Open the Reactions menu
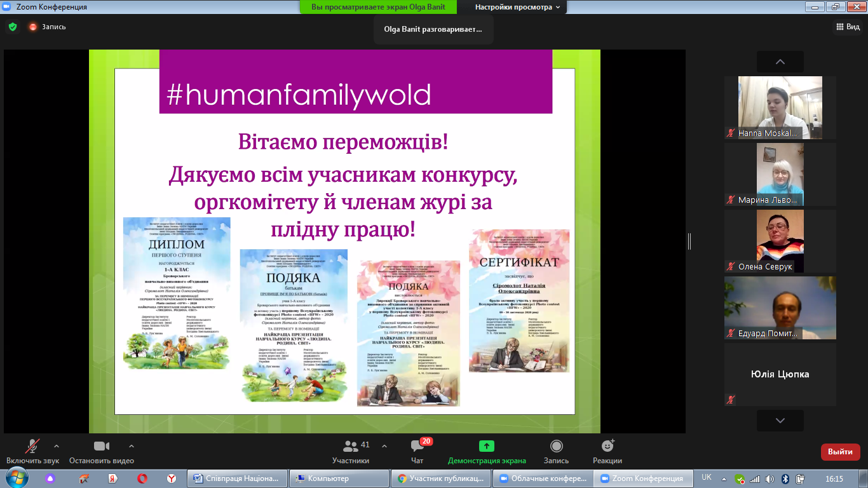Viewport: 868px width, 488px height. (x=607, y=452)
